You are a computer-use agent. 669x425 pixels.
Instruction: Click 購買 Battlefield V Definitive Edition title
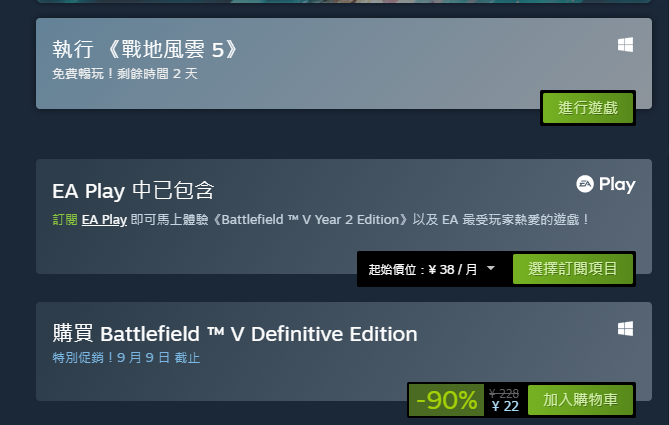point(235,334)
